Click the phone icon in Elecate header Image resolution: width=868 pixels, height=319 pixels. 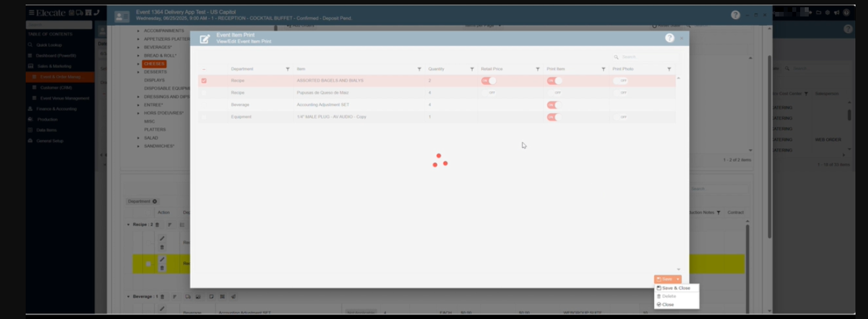(x=97, y=13)
